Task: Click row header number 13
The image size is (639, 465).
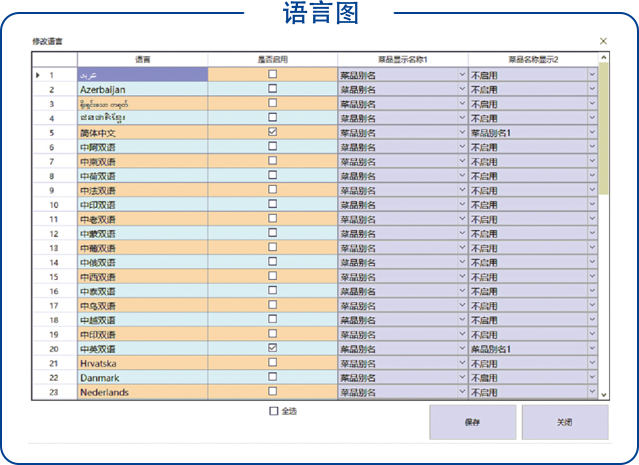Action: pos(54,248)
